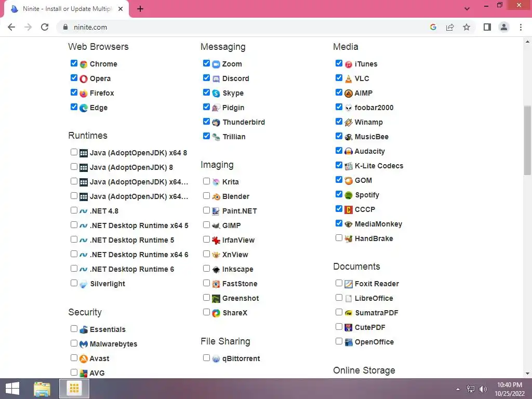Viewport: 532px width, 399px height.
Task: Click the Opera logo icon
Action: (84, 79)
